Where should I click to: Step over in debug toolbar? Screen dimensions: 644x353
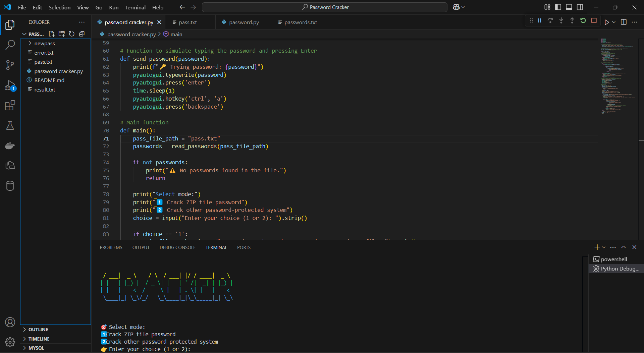550,21
